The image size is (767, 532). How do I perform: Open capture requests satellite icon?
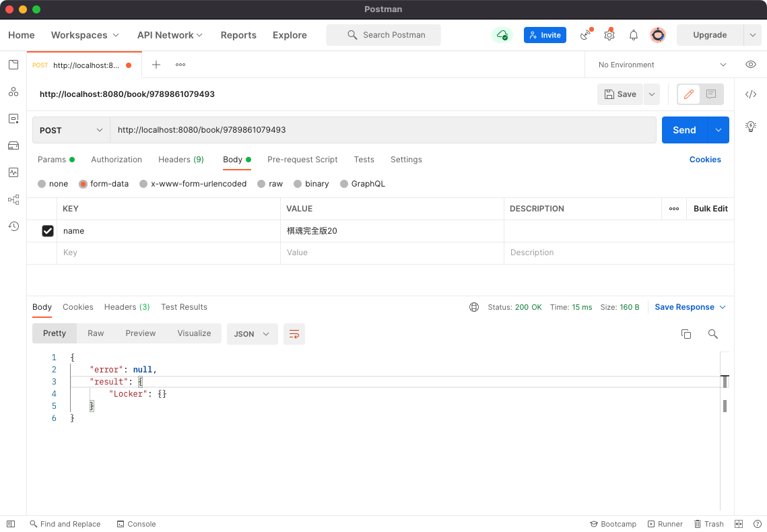coord(586,35)
